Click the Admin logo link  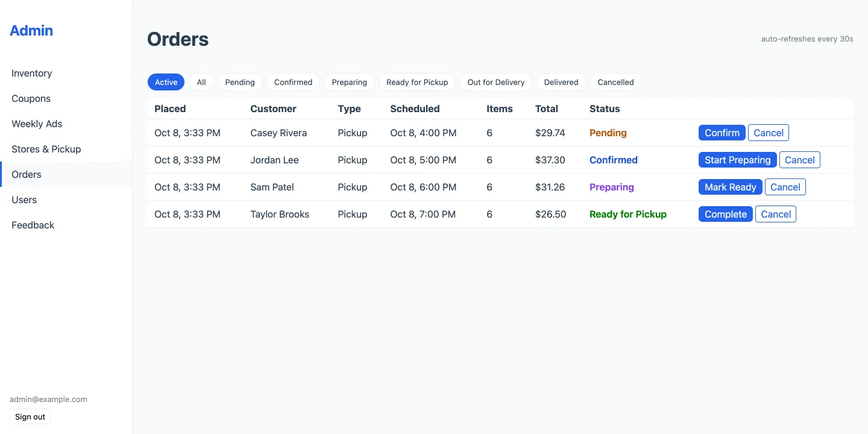click(x=31, y=30)
